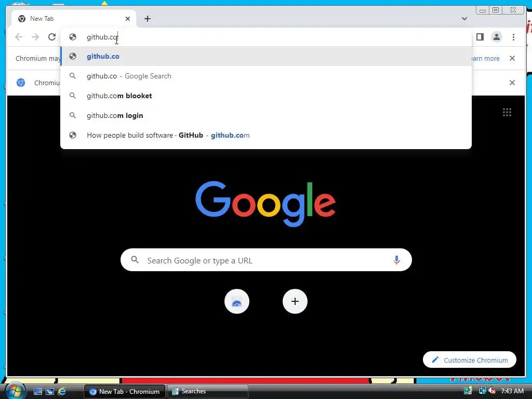This screenshot has width=532, height=399.
Task: Open the Chromium three-dot menu
Action: (x=513, y=37)
